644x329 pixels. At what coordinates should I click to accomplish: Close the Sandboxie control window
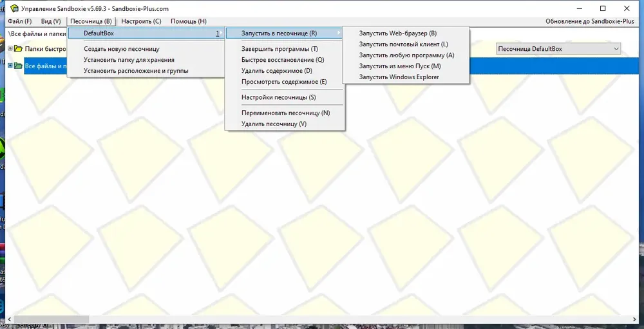(x=627, y=8)
